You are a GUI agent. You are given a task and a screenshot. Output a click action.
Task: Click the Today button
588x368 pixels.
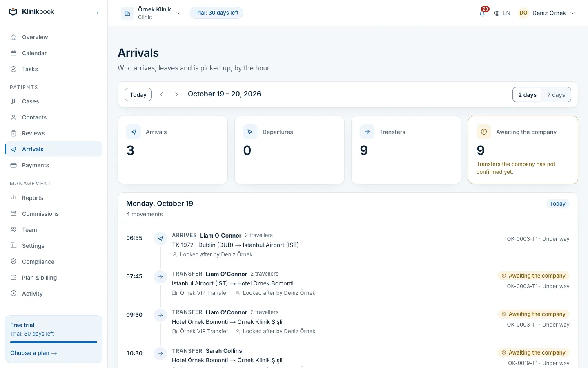point(138,94)
